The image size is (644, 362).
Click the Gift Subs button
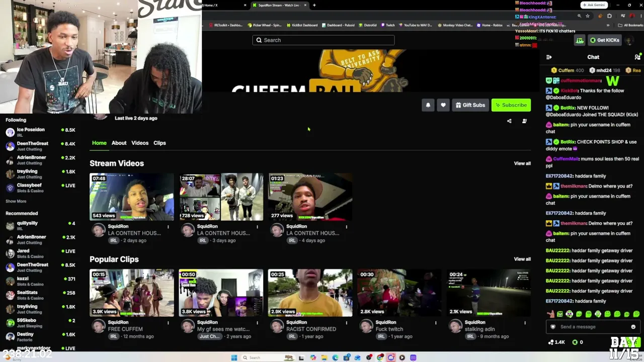pos(470,105)
